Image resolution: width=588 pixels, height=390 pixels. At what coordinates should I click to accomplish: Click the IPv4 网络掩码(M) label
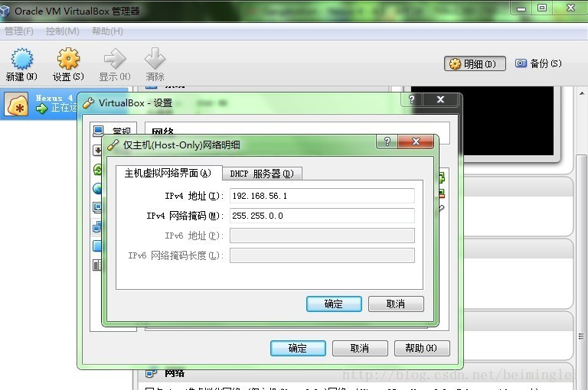[185, 216]
